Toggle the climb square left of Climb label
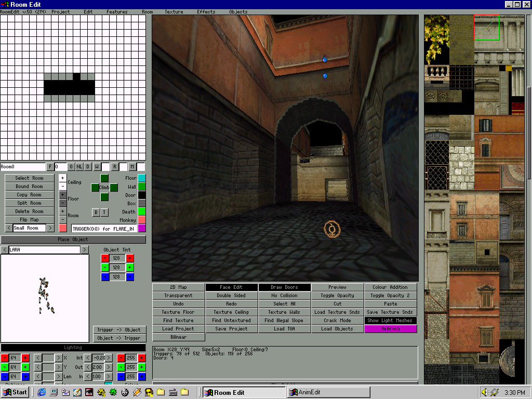Viewport: 532px width, 399px height. point(95,188)
